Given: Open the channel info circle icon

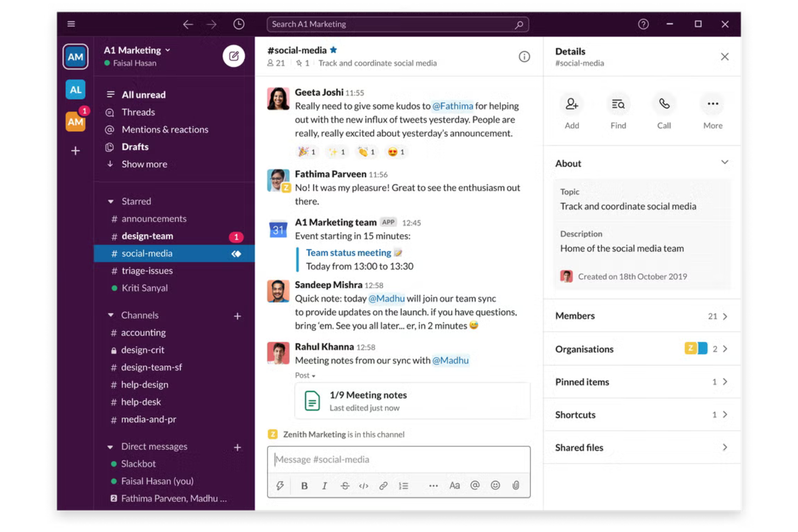Looking at the screenshot, I should click(x=524, y=57).
